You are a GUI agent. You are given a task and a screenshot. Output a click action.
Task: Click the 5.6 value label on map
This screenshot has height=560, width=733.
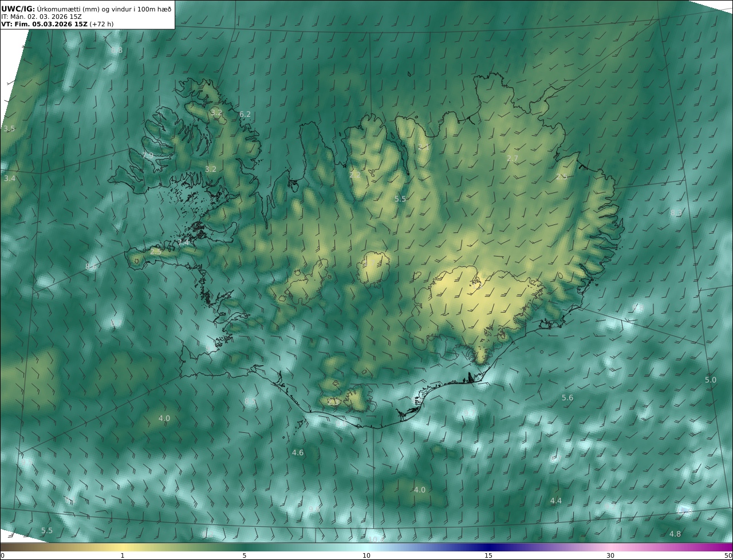pyautogui.click(x=567, y=398)
